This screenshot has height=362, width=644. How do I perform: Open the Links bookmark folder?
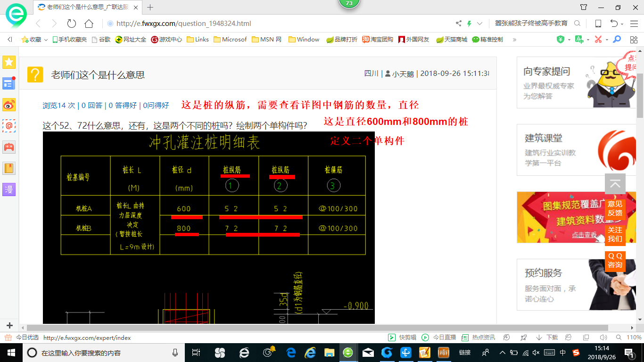pyautogui.click(x=198, y=40)
